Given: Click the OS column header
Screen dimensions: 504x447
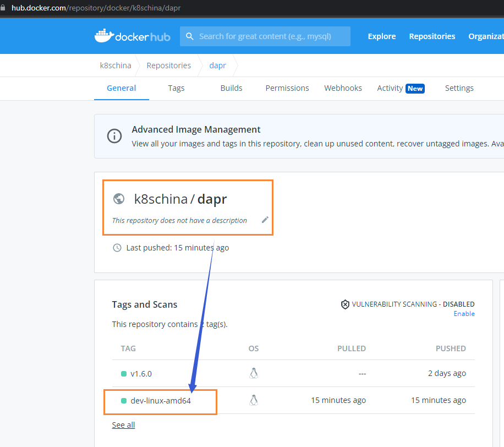Looking at the screenshot, I should tap(253, 348).
